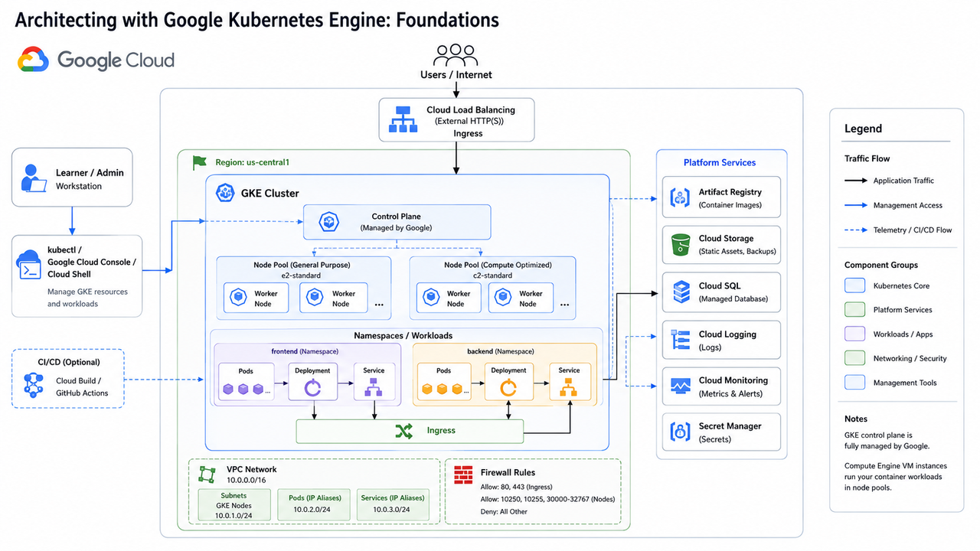Click the green Region flag icon
Screen dimensions: 980x551
(x=200, y=162)
